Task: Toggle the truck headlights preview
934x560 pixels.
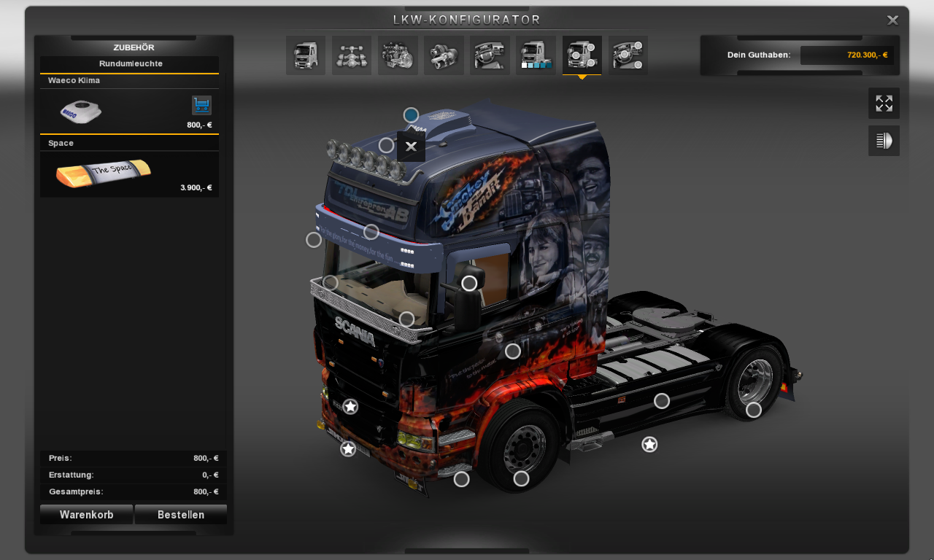Action: (884, 141)
